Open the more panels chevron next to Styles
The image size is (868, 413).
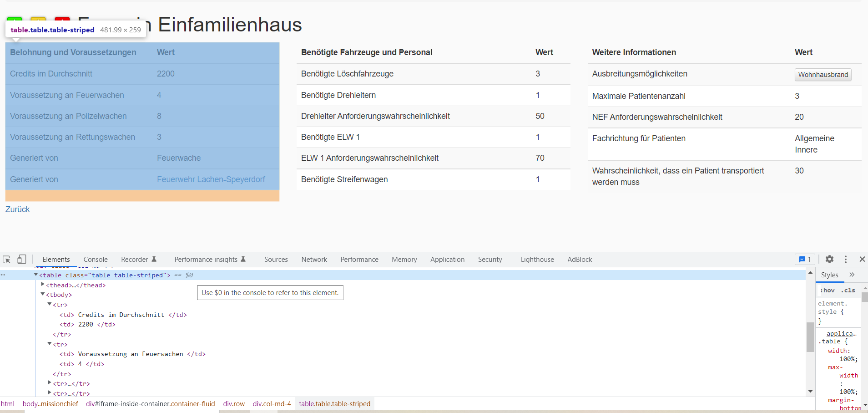tap(852, 275)
